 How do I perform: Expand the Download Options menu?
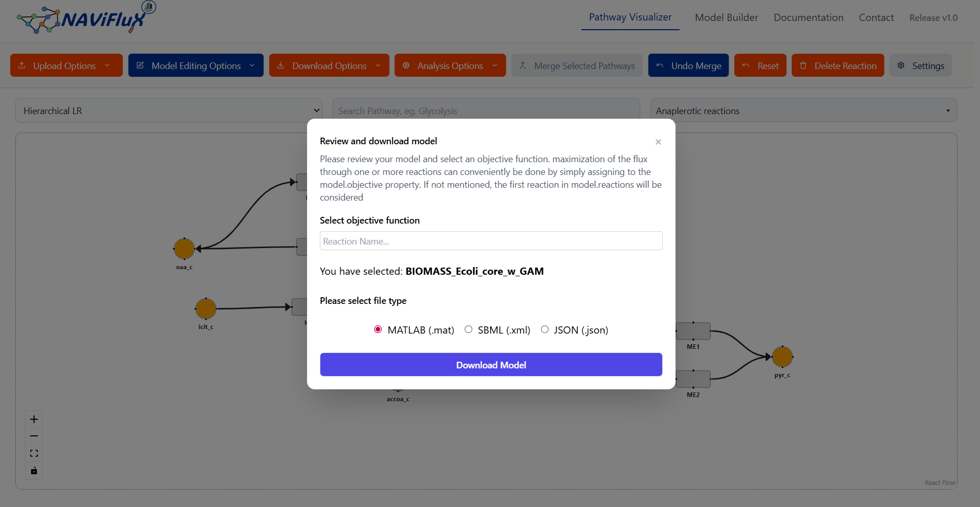329,65
